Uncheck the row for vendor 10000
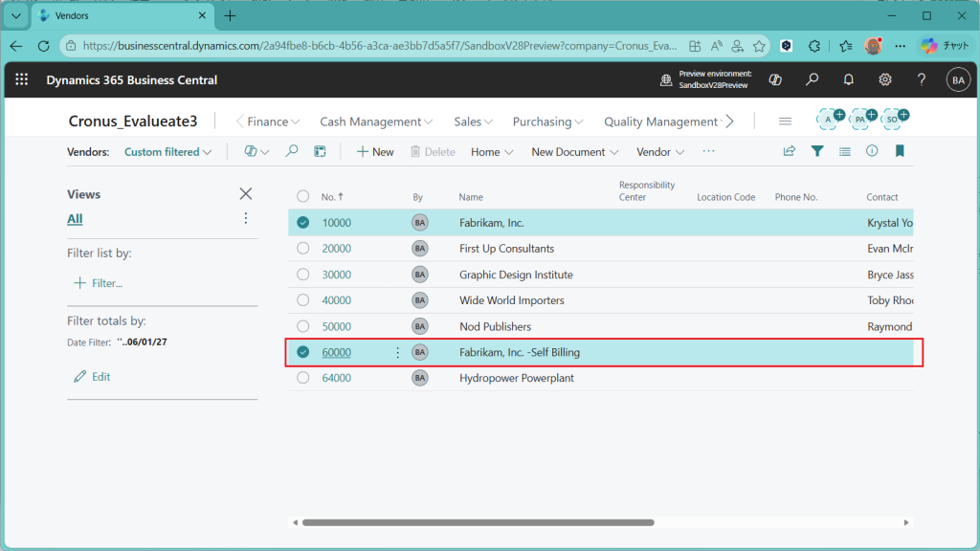This screenshot has width=980, height=551. click(x=303, y=223)
